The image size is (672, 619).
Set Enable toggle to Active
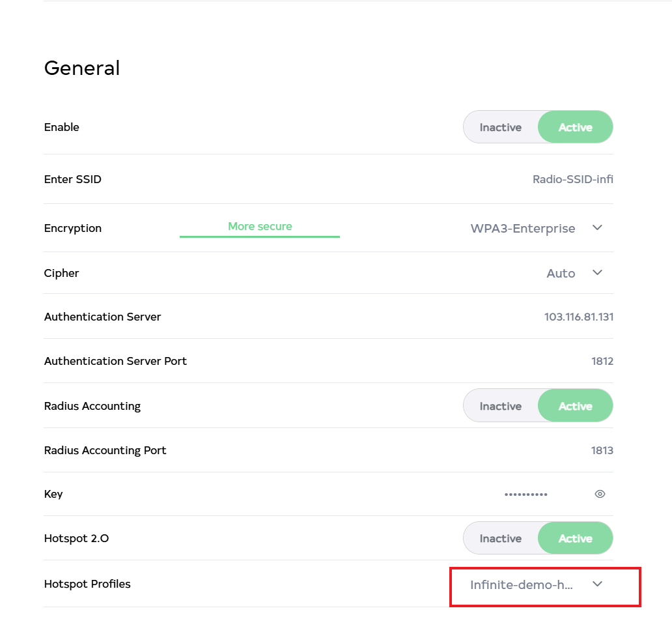click(575, 127)
